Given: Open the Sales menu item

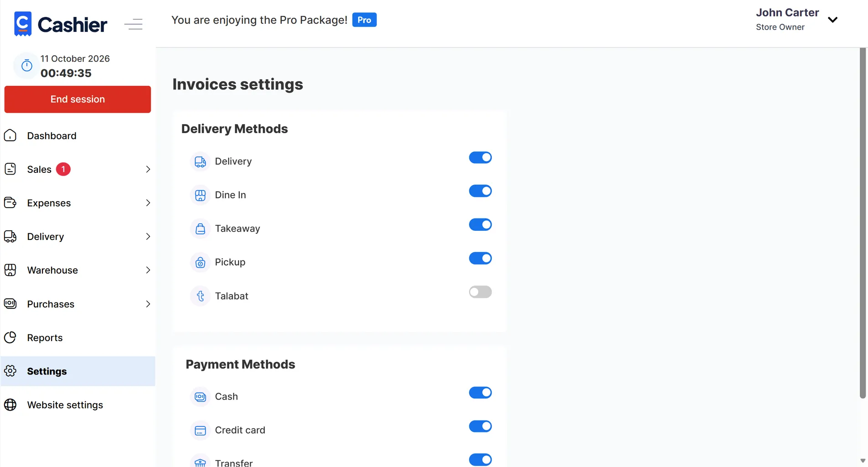Looking at the screenshot, I should point(77,169).
